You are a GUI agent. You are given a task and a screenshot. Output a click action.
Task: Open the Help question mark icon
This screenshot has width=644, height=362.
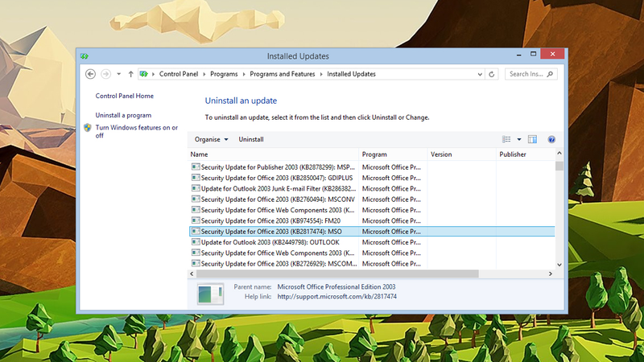[551, 139]
